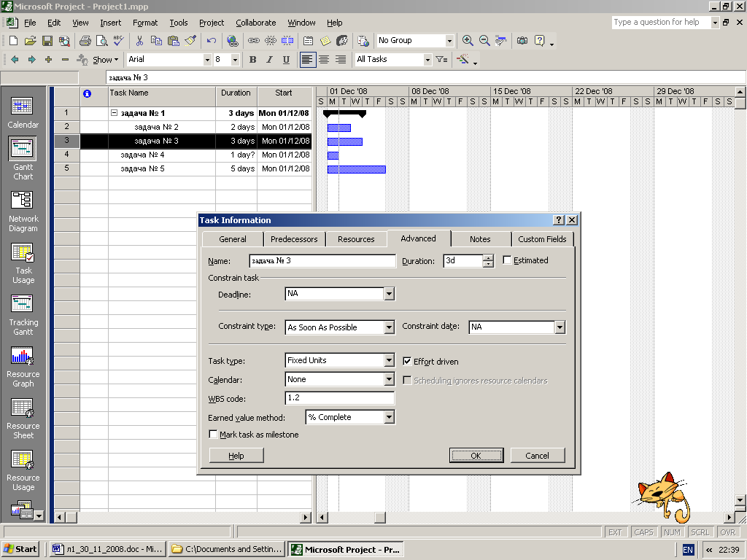Collapse задача № 1 summary task

click(x=114, y=113)
